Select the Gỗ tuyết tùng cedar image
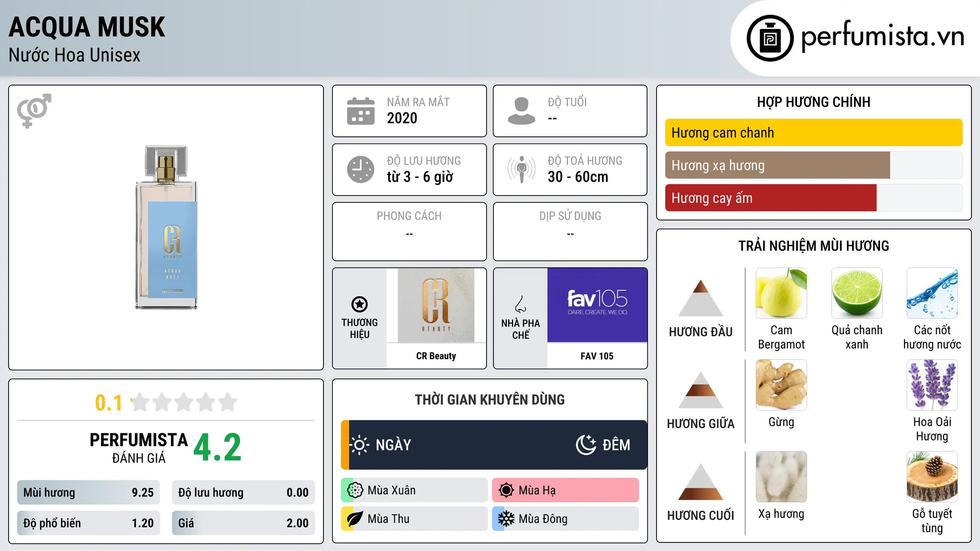This screenshot has height=551, width=980. coord(932,477)
